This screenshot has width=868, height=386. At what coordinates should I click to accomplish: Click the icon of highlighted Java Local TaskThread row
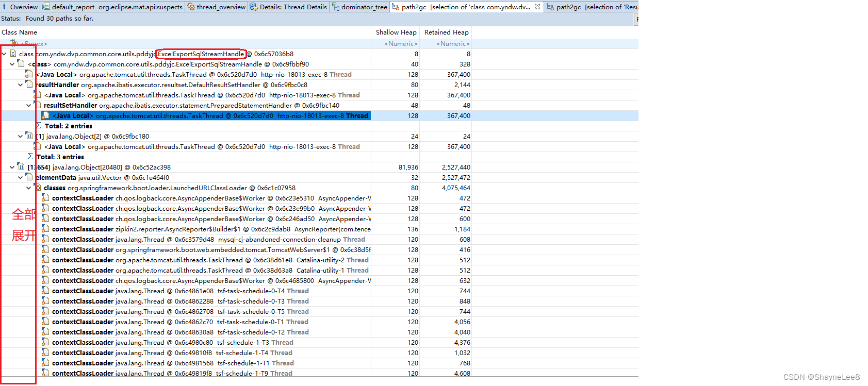[x=46, y=115]
